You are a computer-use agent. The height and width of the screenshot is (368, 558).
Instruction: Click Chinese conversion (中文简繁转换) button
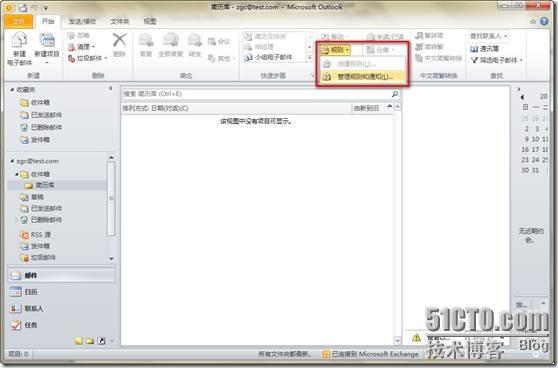point(438,58)
